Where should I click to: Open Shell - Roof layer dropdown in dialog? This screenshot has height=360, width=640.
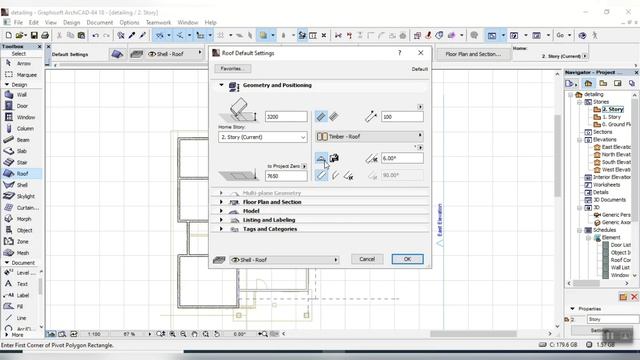click(284, 260)
